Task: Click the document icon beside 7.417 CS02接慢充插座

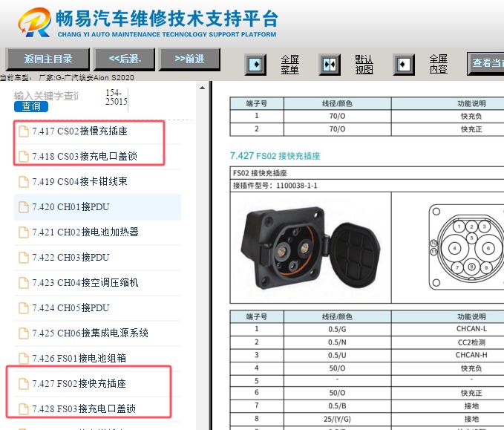Action: pyautogui.click(x=24, y=131)
